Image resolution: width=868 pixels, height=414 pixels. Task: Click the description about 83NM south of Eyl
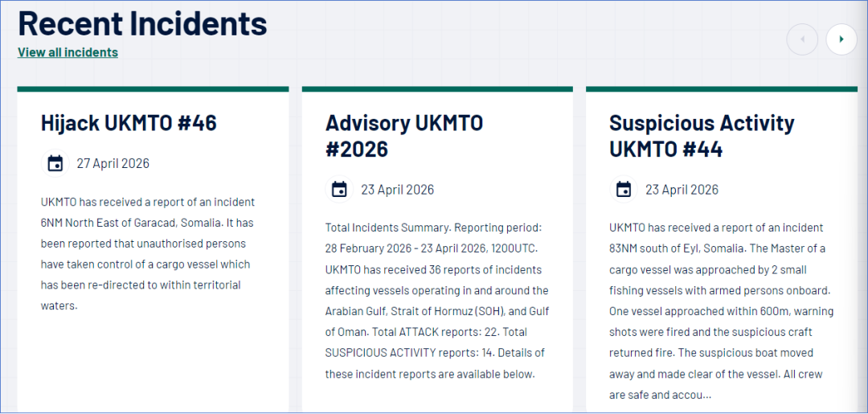click(x=721, y=310)
